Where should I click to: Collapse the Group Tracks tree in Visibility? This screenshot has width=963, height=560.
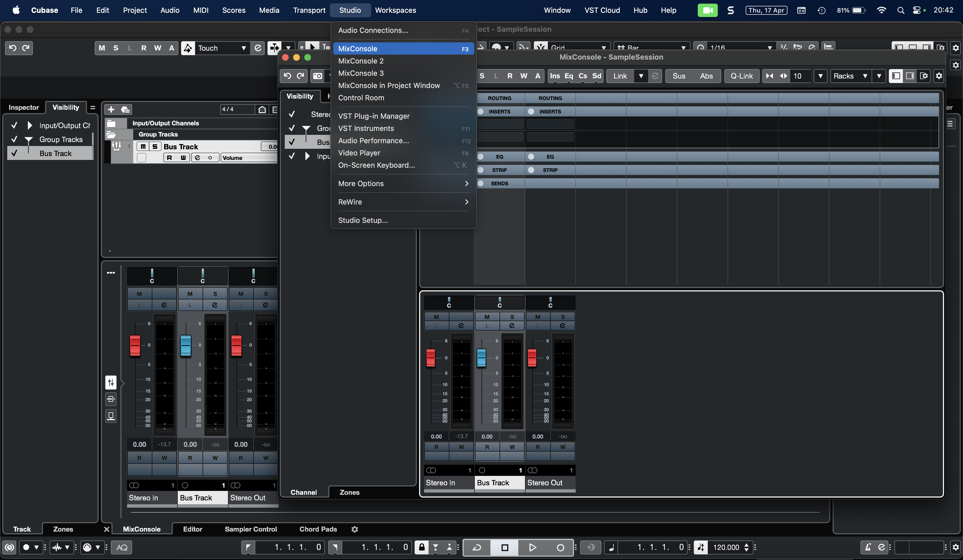pos(28,139)
